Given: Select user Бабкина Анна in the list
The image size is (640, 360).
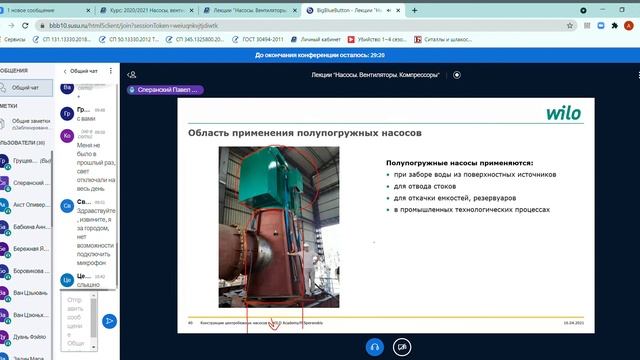Looking at the screenshot, I should click(x=25, y=227).
